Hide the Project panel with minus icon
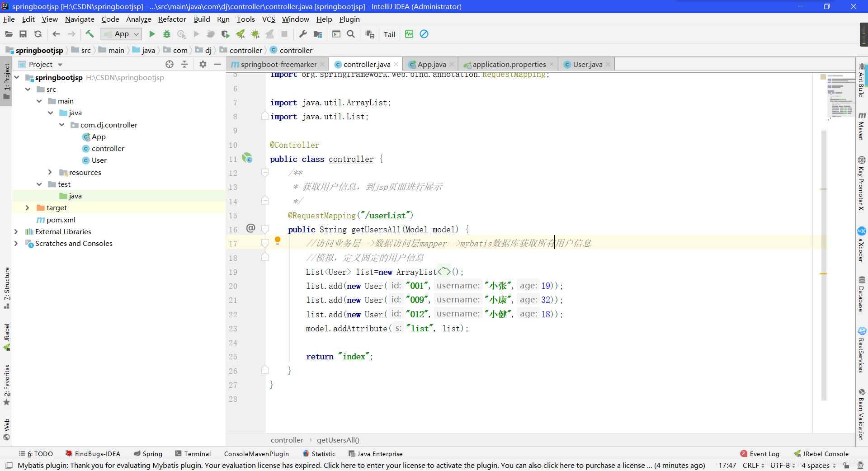 [217, 64]
